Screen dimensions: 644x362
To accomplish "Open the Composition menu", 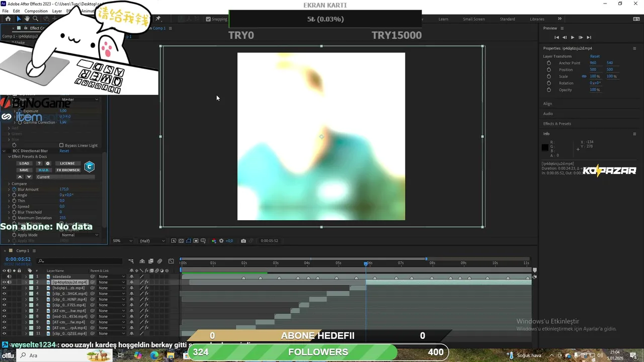I will (36, 11).
